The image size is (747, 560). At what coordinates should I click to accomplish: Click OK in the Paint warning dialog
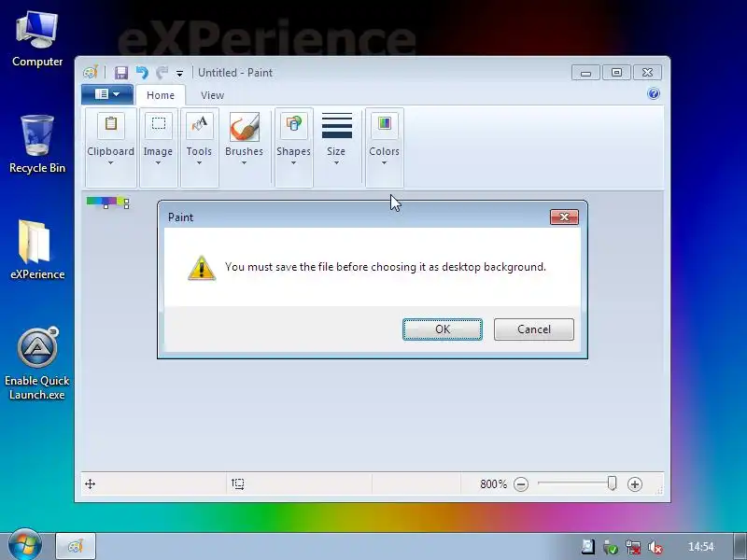pyautogui.click(x=442, y=329)
